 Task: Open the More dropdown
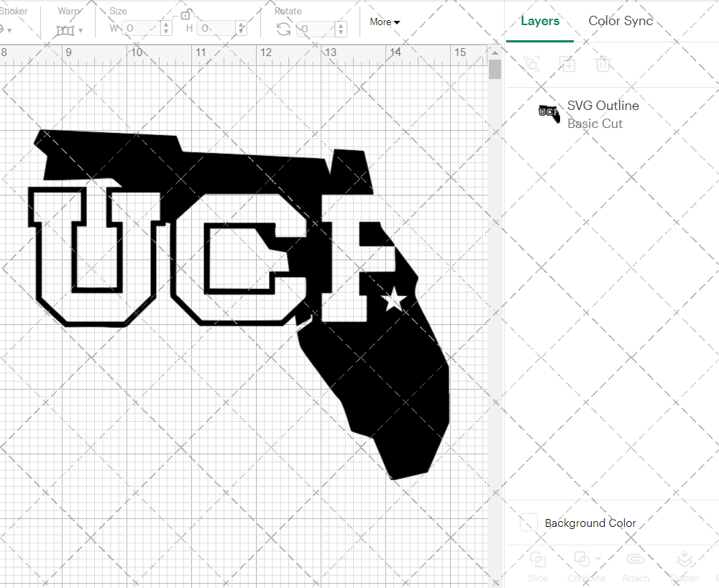(385, 22)
